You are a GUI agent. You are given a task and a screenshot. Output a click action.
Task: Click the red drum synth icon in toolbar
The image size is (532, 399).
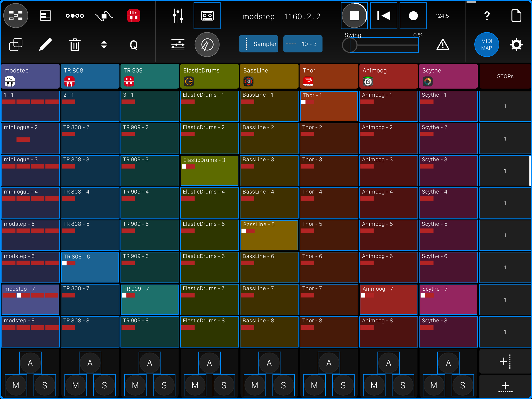click(x=134, y=16)
